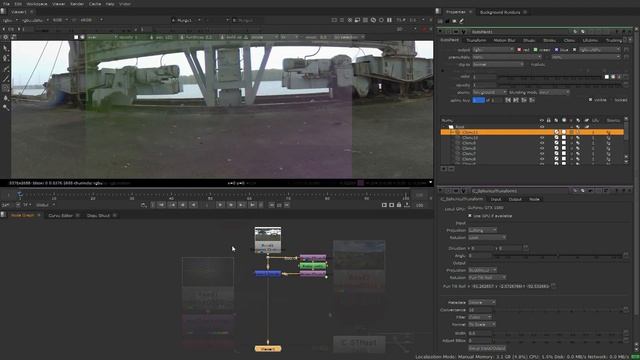The width and height of the screenshot is (640, 360).
Task: Open RotoPaint output channels dropdown
Action: coord(493,50)
